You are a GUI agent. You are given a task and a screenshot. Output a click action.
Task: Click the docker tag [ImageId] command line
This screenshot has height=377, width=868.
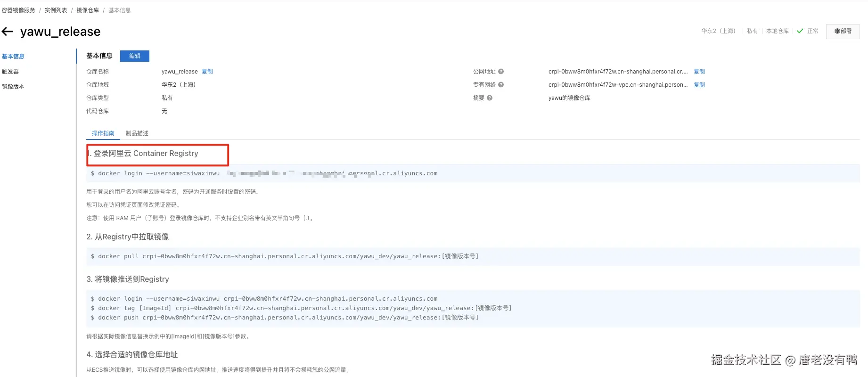(301, 308)
